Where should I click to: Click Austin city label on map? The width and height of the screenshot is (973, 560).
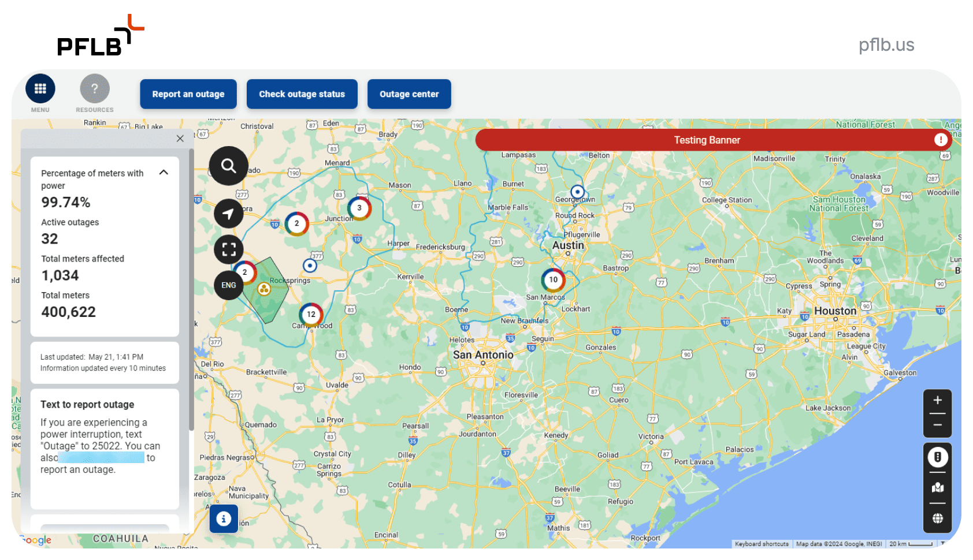pyautogui.click(x=568, y=245)
